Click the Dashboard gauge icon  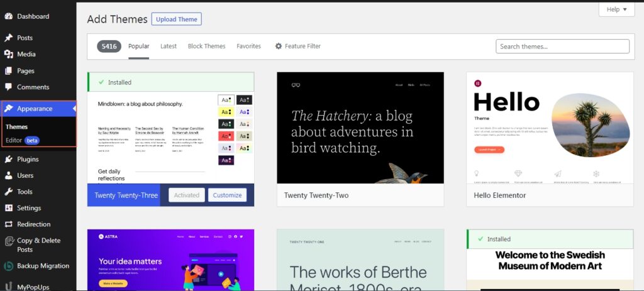[9, 16]
